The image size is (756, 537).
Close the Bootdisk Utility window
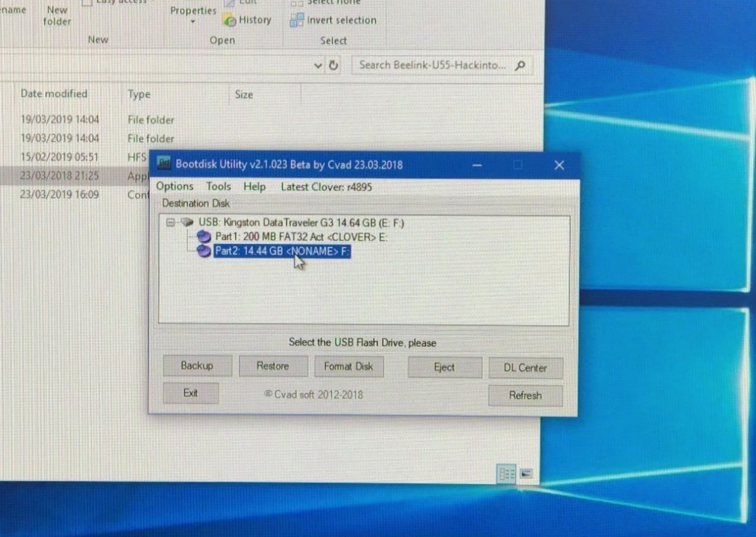pyautogui.click(x=559, y=166)
